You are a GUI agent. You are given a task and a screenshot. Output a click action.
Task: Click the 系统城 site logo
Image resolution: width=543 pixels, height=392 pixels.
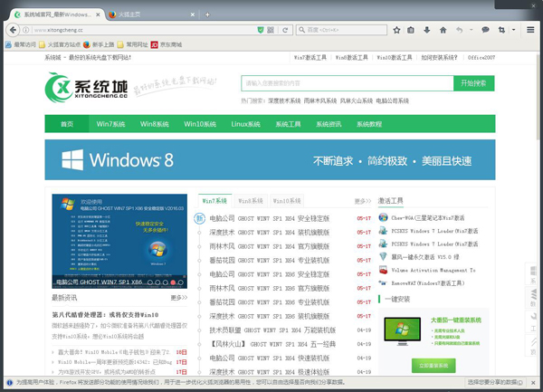point(86,88)
